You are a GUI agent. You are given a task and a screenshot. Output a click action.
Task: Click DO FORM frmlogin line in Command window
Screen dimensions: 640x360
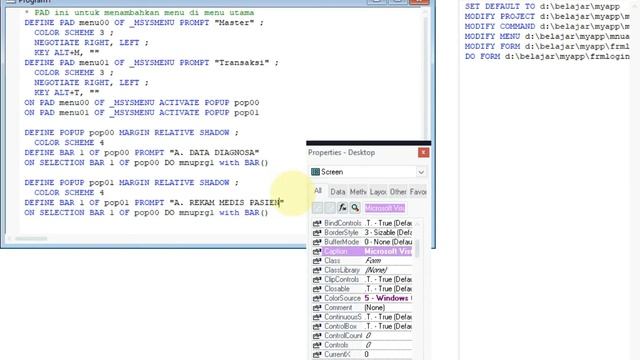coord(547,57)
